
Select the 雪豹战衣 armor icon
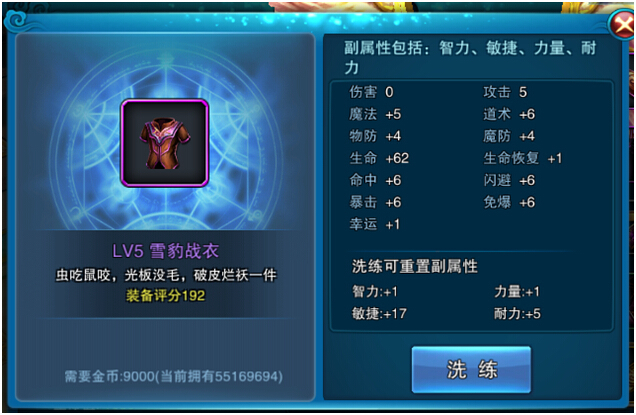click(x=165, y=143)
